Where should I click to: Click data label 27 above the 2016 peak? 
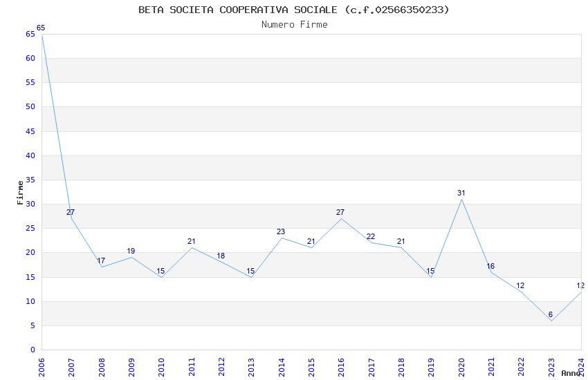(x=340, y=212)
